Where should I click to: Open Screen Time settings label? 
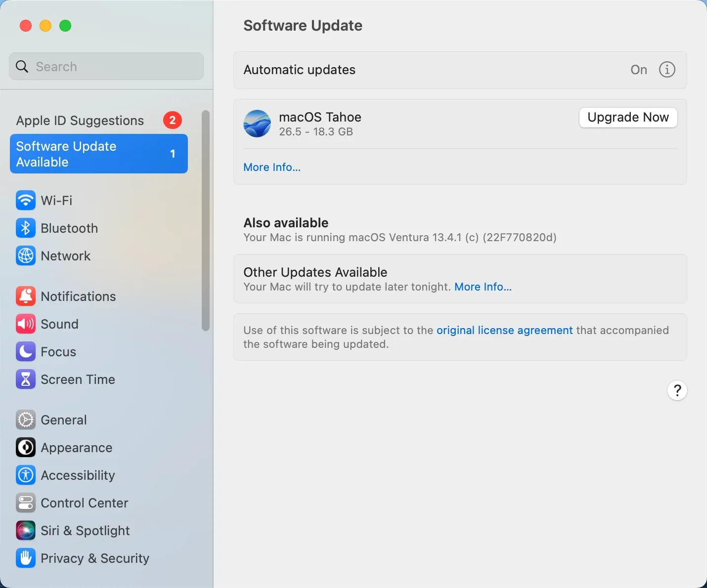click(x=78, y=379)
